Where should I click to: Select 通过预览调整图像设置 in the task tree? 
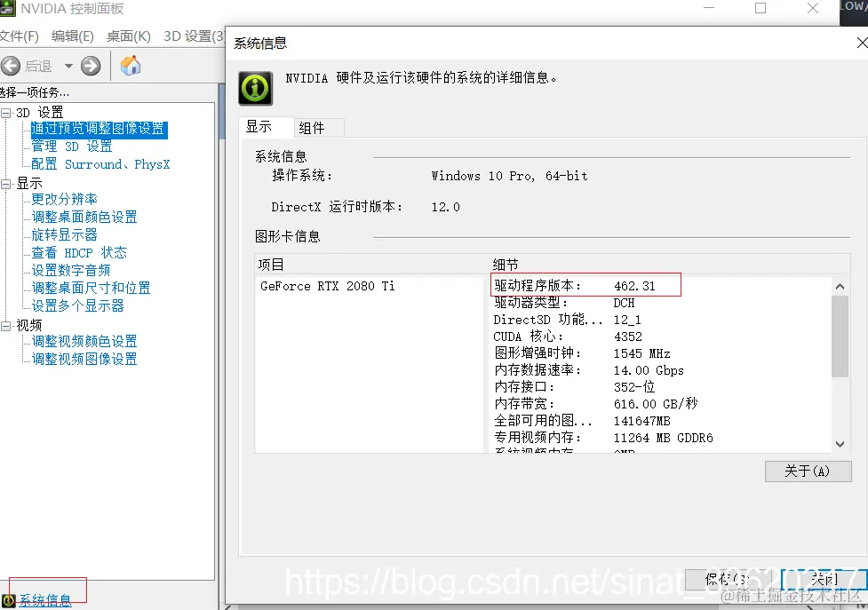[99, 129]
